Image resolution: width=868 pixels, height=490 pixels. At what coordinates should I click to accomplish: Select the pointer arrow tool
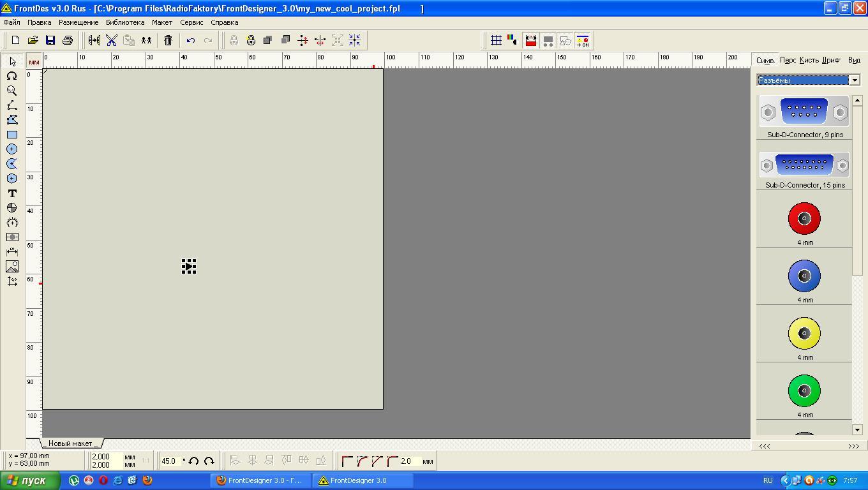(x=12, y=61)
